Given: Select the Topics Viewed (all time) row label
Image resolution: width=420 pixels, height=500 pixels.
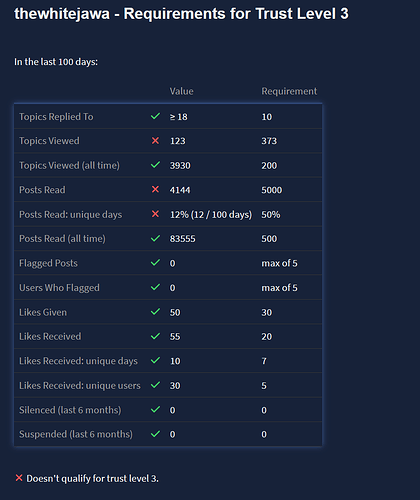Looking at the screenshot, I should point(69,165).
